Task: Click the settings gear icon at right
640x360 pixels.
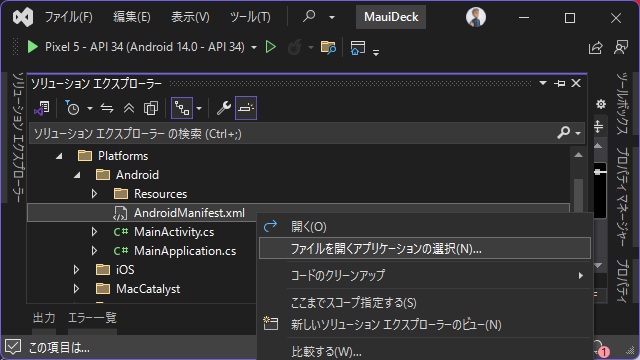Action: (x=600, y=104)
